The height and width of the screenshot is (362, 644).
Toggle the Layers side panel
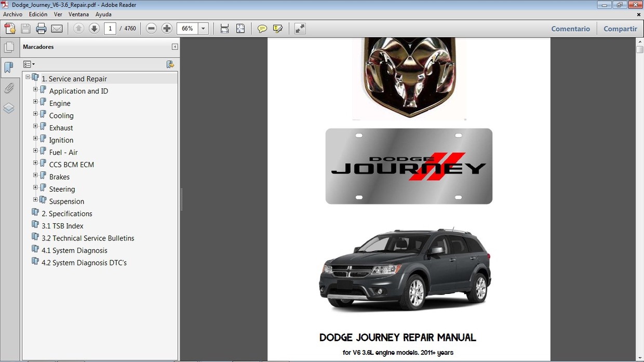pyautogui.click(x=9, y=108)
